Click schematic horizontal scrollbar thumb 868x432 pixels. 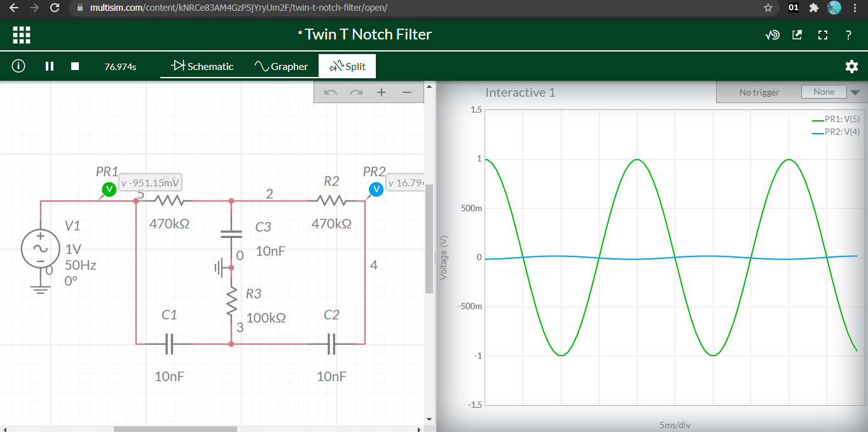tap(176, 429)
